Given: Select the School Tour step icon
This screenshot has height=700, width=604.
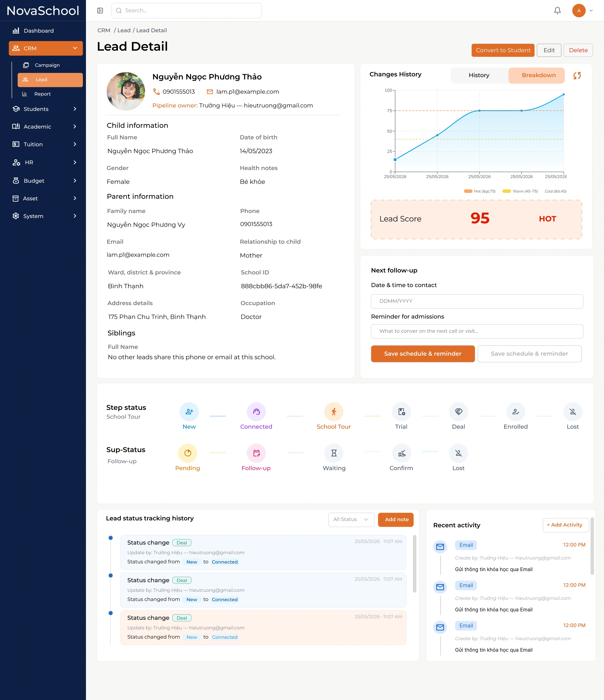Looking at the screenshot, I should tap(334, 411).
